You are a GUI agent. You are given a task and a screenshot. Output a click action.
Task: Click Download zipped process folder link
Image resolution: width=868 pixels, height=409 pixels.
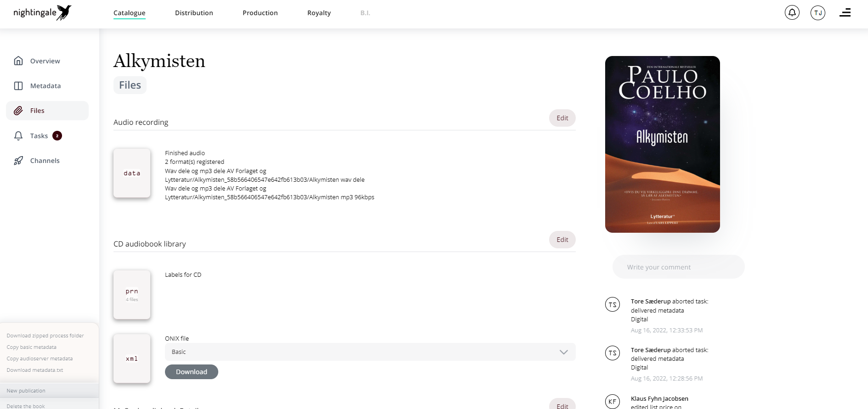tap(45, 336)
